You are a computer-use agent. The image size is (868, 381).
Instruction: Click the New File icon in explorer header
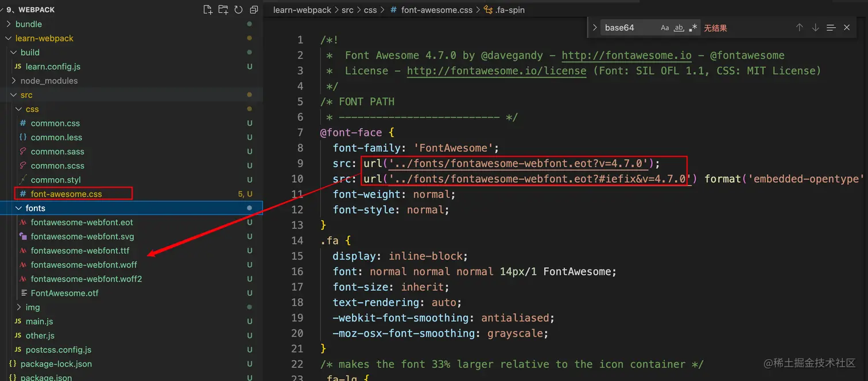click(x=208, y=10)
